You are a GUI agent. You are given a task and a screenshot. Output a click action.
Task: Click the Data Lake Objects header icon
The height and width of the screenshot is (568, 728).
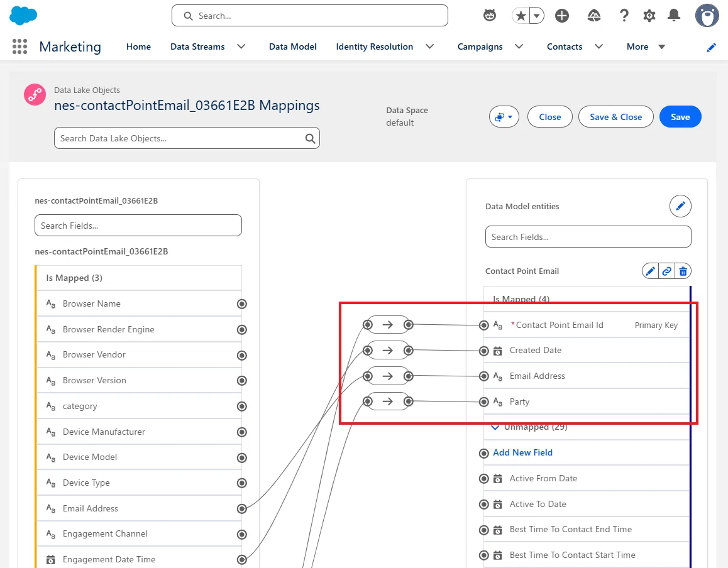point(35,95)
